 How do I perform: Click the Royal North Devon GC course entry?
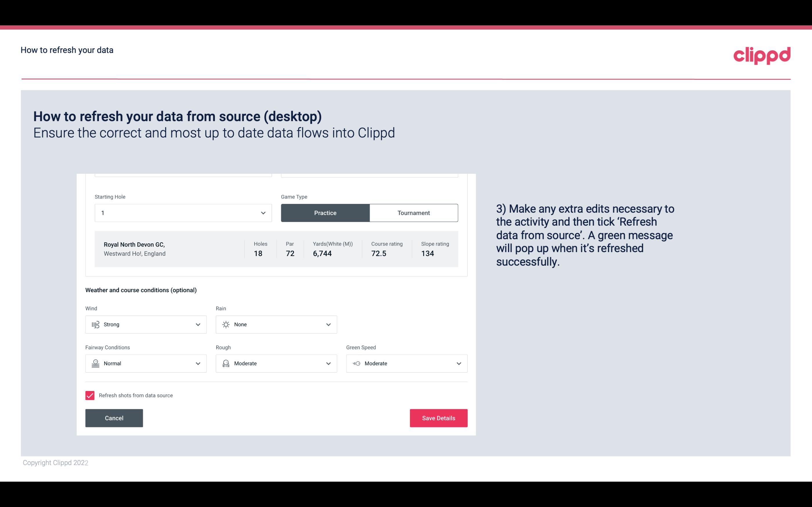[x=276, y=249]
